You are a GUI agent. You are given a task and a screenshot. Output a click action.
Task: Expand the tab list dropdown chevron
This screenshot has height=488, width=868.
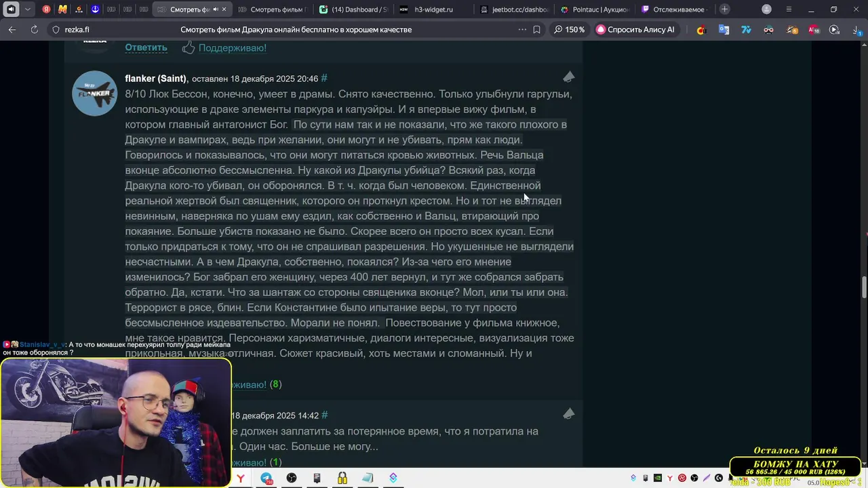[x=27, y=9]
